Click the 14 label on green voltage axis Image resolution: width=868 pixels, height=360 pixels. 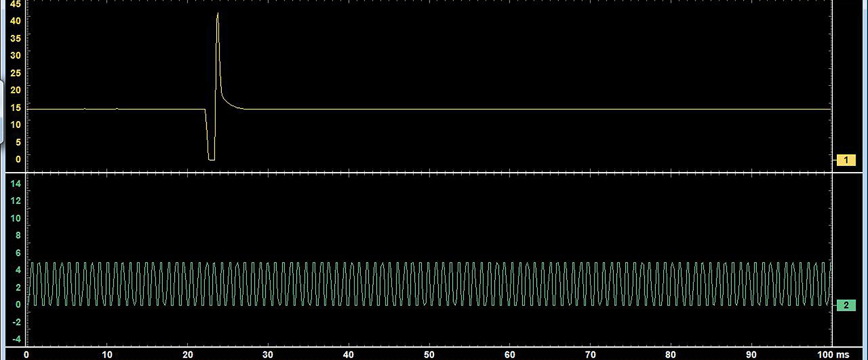16,183
